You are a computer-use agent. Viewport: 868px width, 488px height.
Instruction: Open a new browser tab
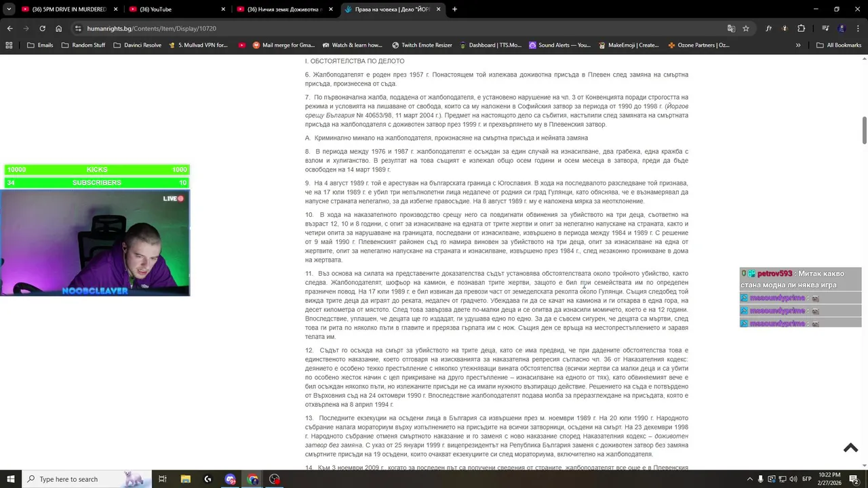[454, 9]
